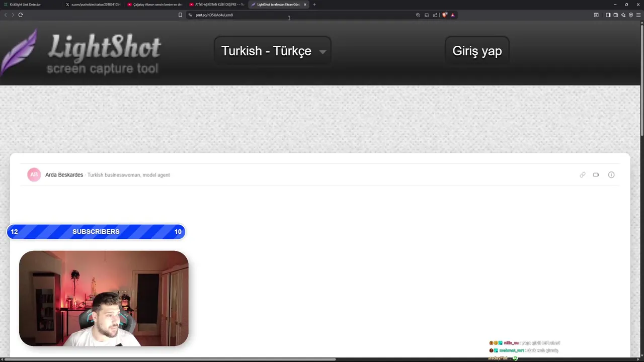The height and width of the screenshot is (362, 644).
Task: Open the Brave VPN shield icon
Action: point(631,15)
